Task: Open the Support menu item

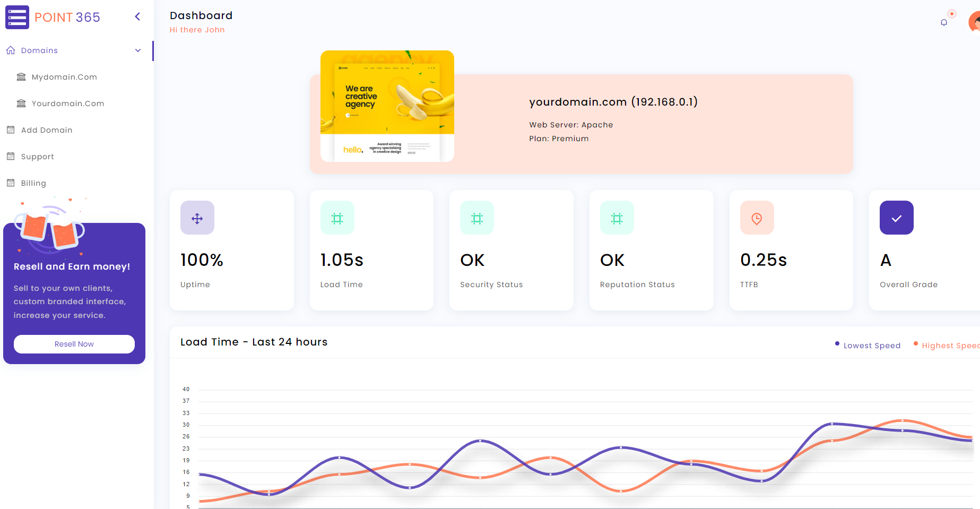Action: point(37,156)
